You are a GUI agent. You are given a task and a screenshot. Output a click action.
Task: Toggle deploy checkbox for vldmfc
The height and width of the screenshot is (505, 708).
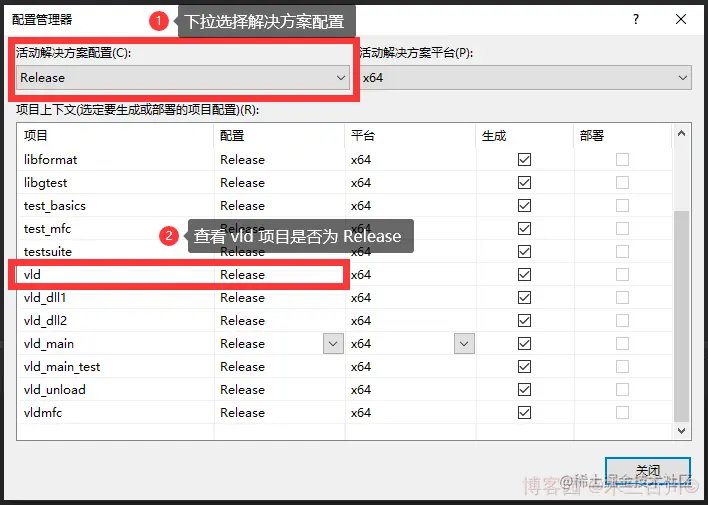pyautogui.click(x=622, y=412)
